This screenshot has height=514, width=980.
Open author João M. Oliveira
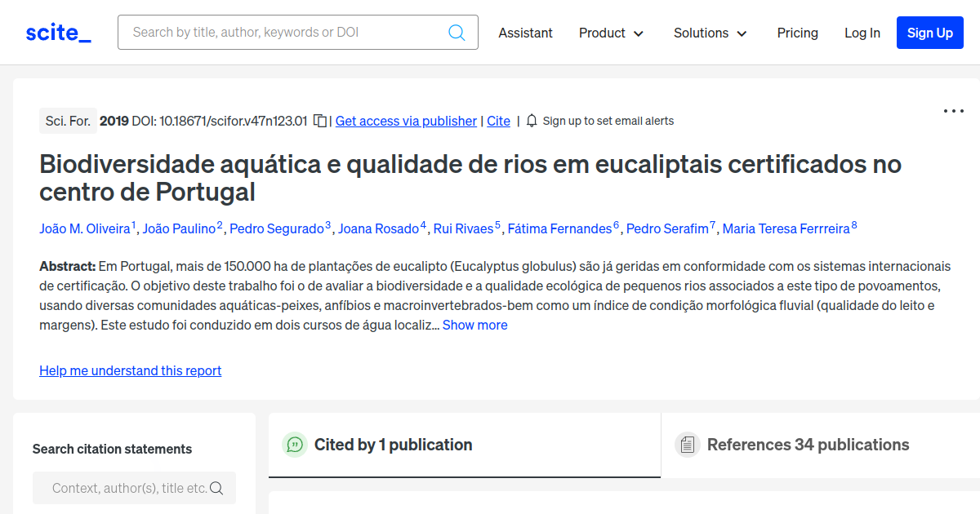pyautogui.click(x=86, y=228)
